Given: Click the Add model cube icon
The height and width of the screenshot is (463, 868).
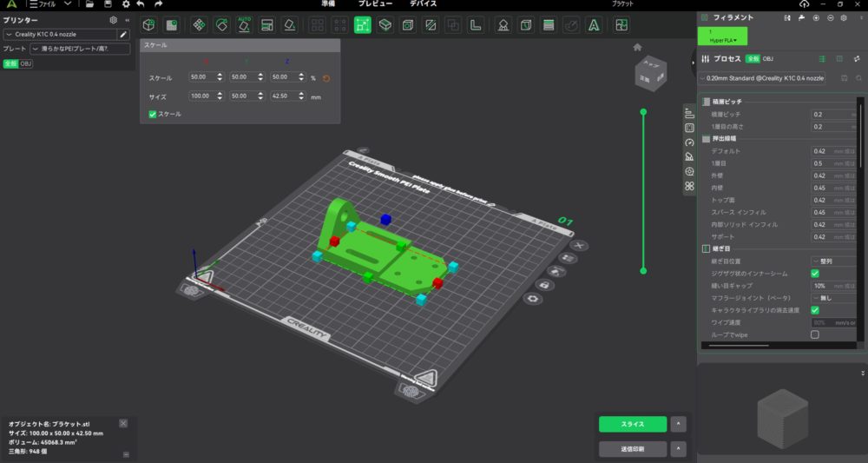Looking at the screenshot, I should [148, 25].
